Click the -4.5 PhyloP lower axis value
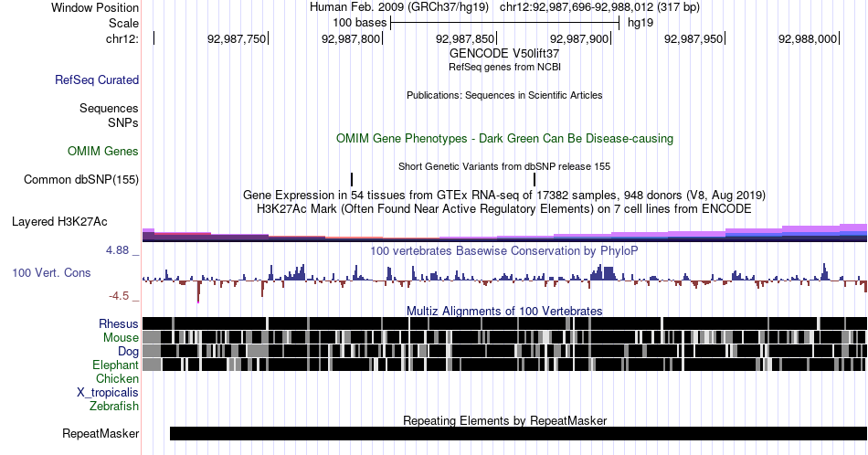The height and width of the screenshot is (455, 868). (x=119, y=296)
